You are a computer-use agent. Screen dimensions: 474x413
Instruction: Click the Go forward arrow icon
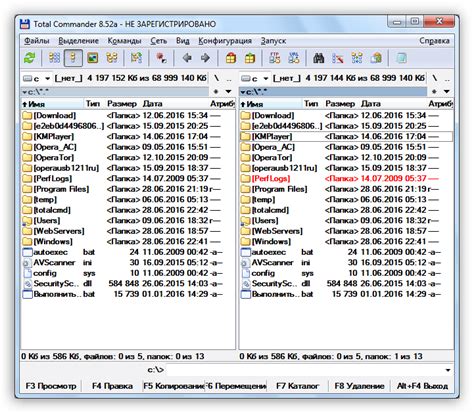tap(205, 58)
